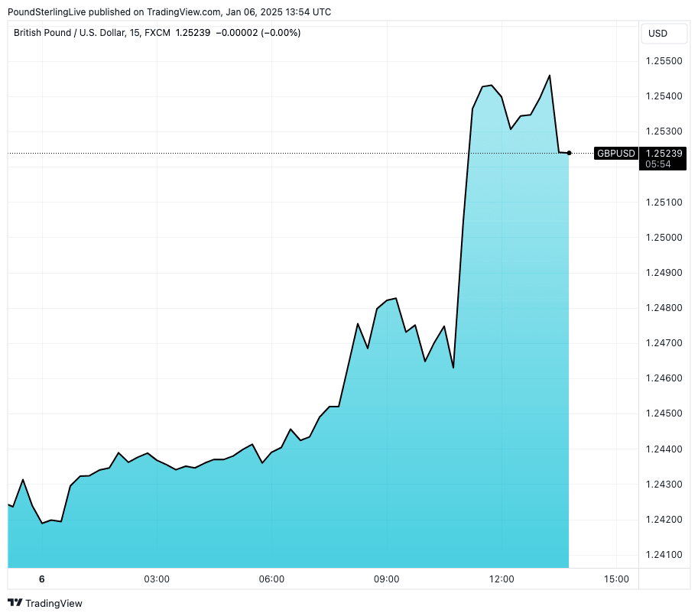Click the 12:00 time axis label
This screenshot has height=616, width=698.
point(502,579)
